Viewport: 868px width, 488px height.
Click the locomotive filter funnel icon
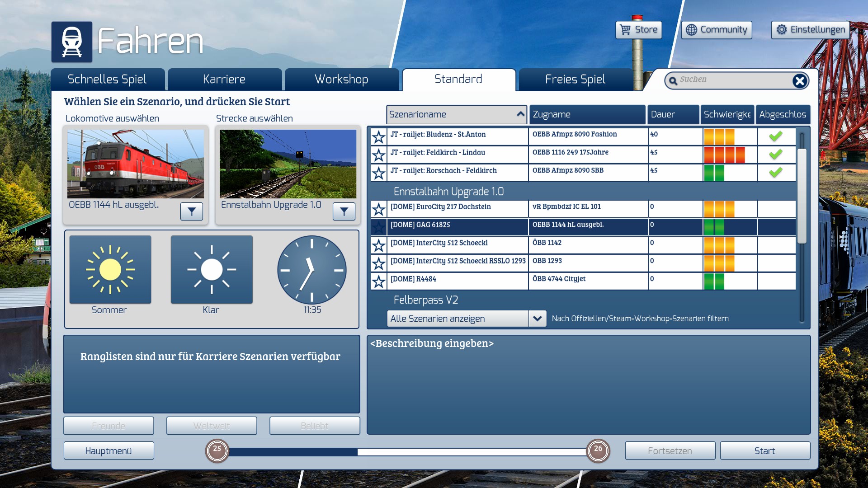192,211
